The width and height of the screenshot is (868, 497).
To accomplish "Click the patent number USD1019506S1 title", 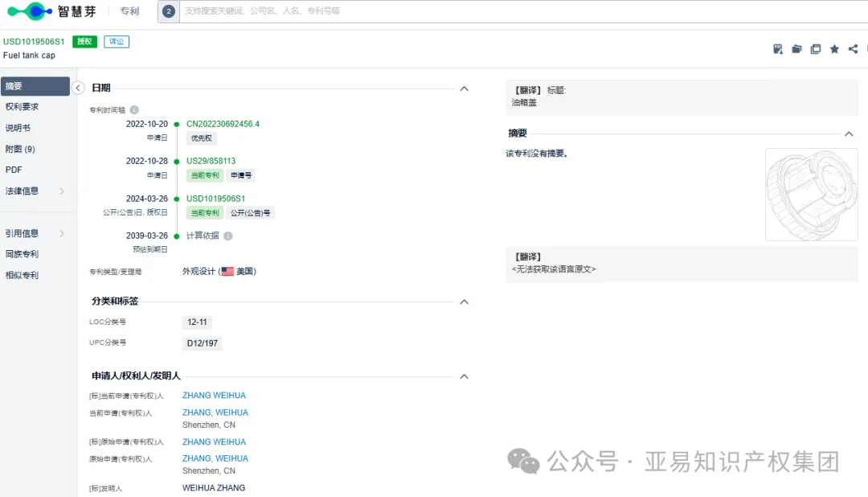I will [x=34, y=42].
